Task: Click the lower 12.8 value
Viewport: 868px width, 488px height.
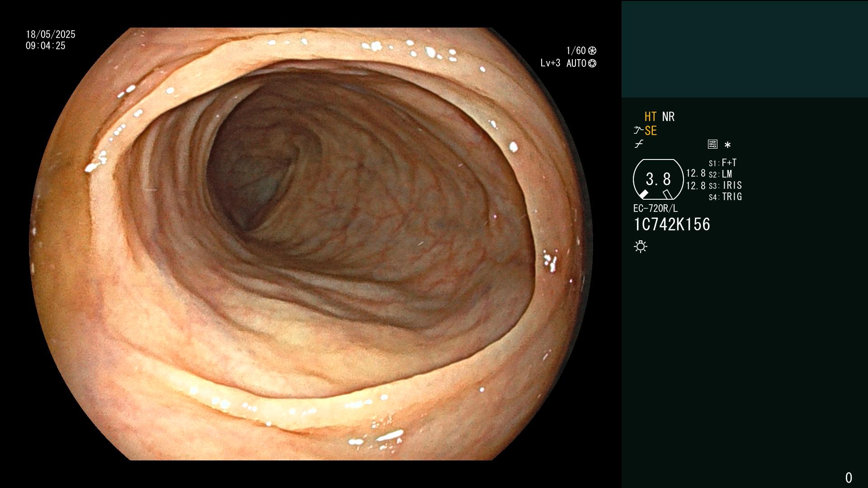Action: click(x=696, y=186)
